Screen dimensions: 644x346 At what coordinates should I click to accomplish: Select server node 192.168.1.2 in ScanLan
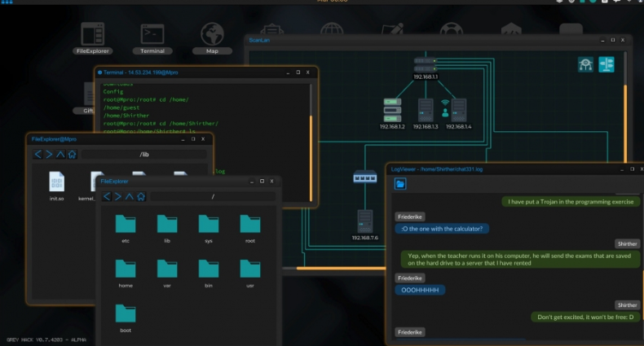click(x=392, y=113)
